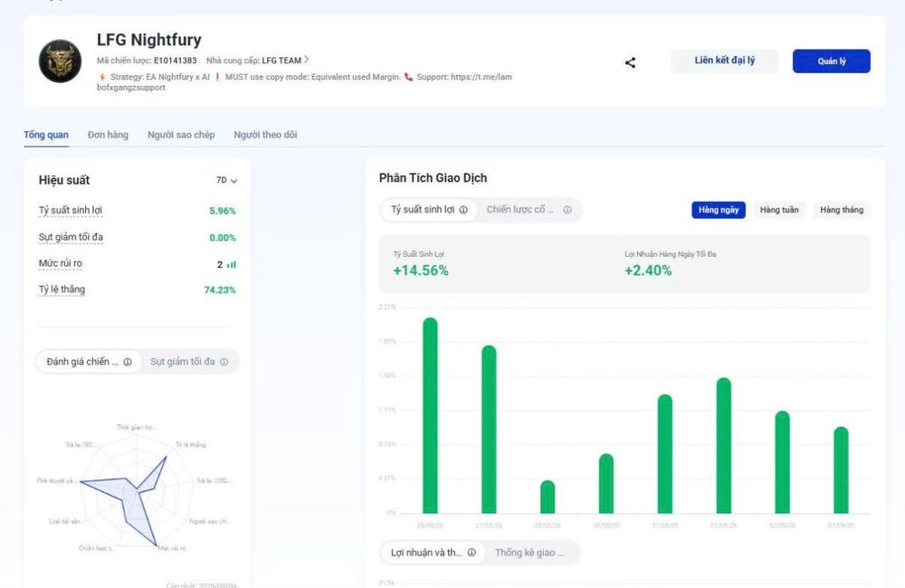The width and height of the screenshot is (905, 588).
Task: Click the shortest bar in daily chart
Action: coord(548,497)
